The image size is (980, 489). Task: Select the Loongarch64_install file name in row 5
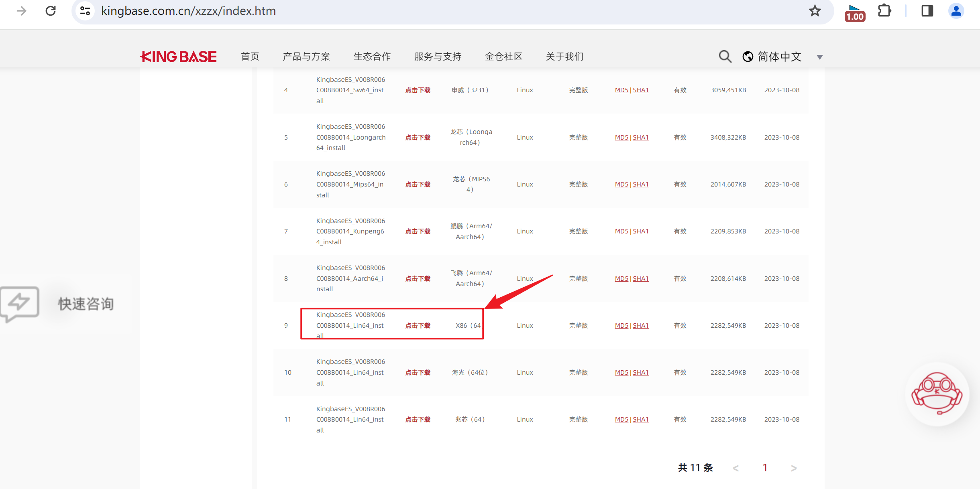tap(351, 137)
